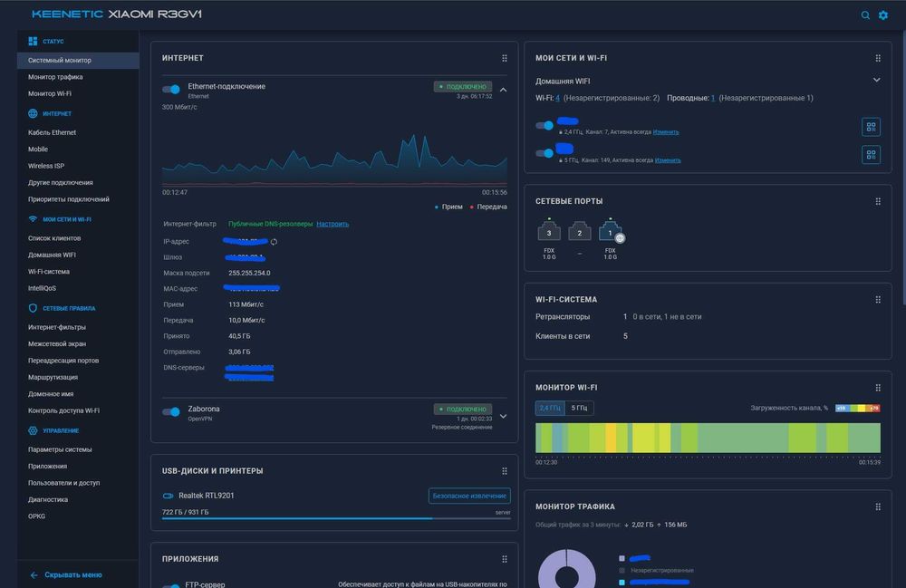906x588 pixels.
Task: Expand the Zaborona connection details
Action: coord(503,416)
